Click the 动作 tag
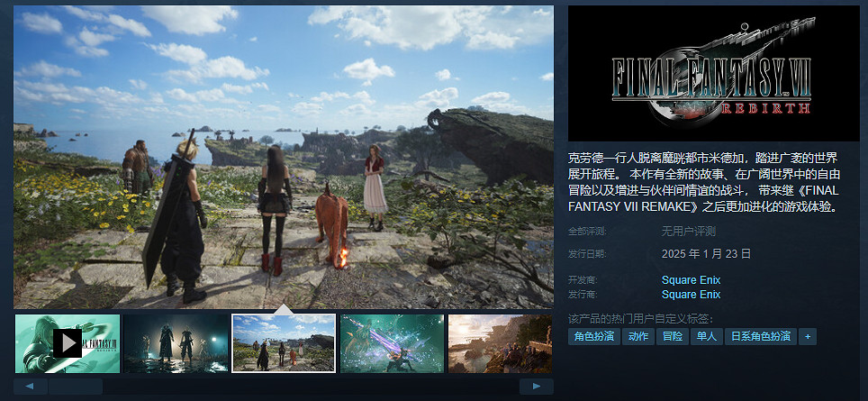The width and height of the screenshot is (868, 401). (x=638, y=336)
